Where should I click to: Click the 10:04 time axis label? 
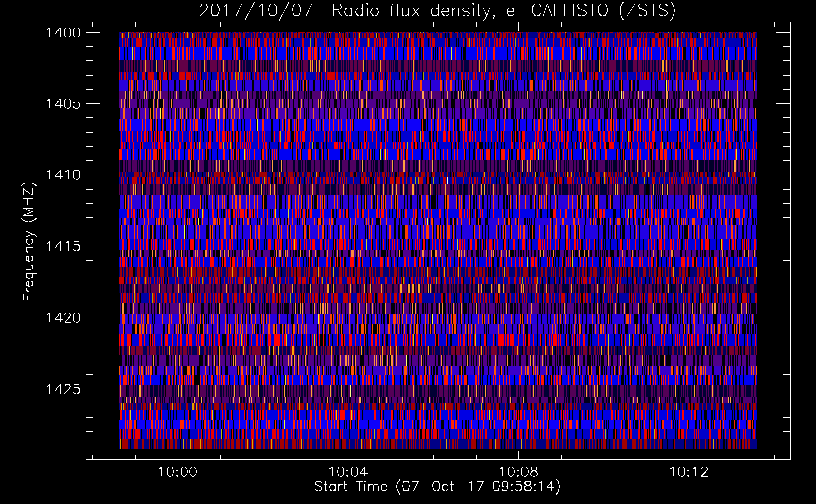pyautogui.click(x=348, y=472)
